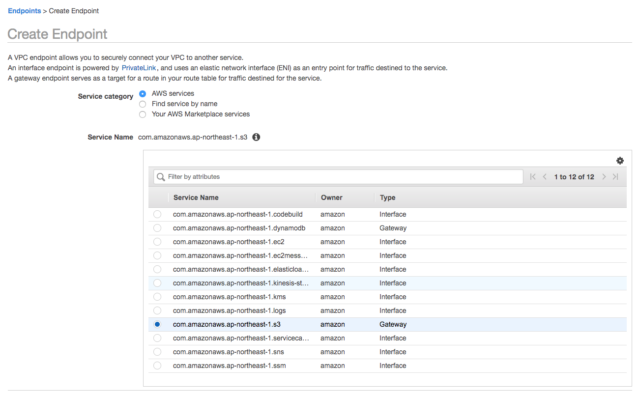
Task: Click com.amazonaws.ap-northeast-1.dynamodb service name
Action: (239, 228)
